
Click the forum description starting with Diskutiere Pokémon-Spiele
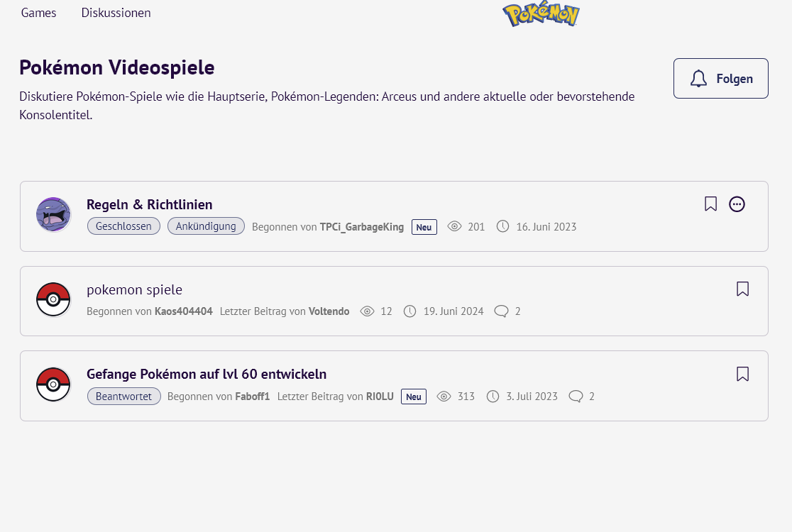(326, 106)
